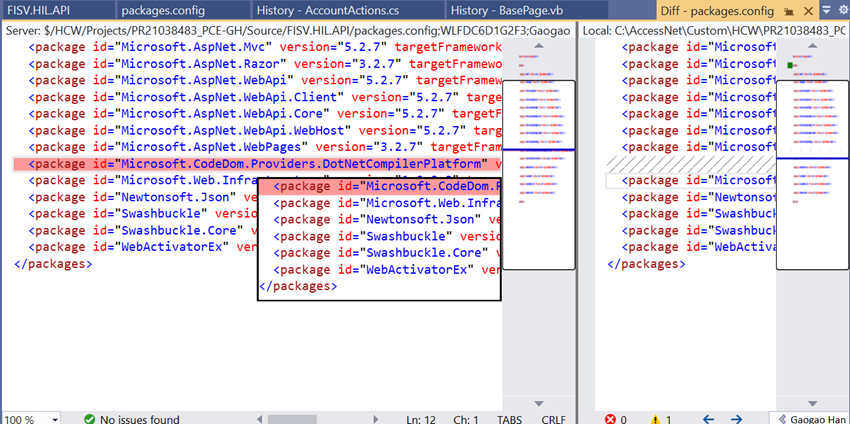The width and height of the screenshot is (850, 424).
Task: Close the Diff - packages.config tab
Action: 808,11
